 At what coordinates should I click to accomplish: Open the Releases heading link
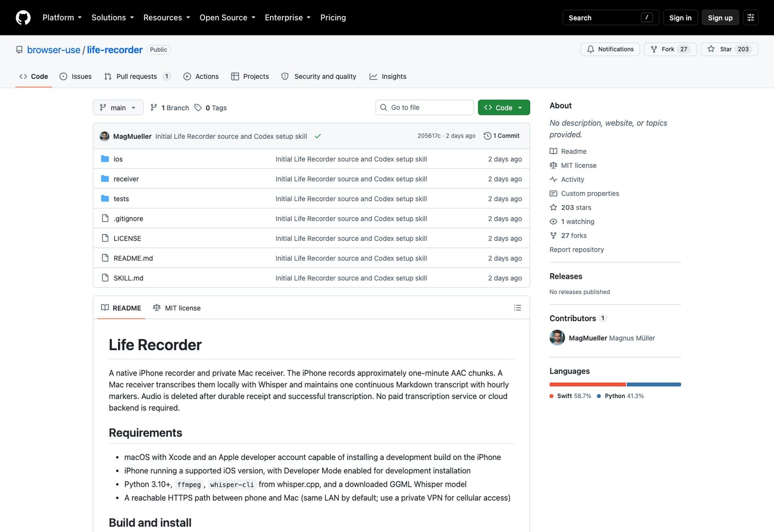pyautogui.click(x=566, y=276)
